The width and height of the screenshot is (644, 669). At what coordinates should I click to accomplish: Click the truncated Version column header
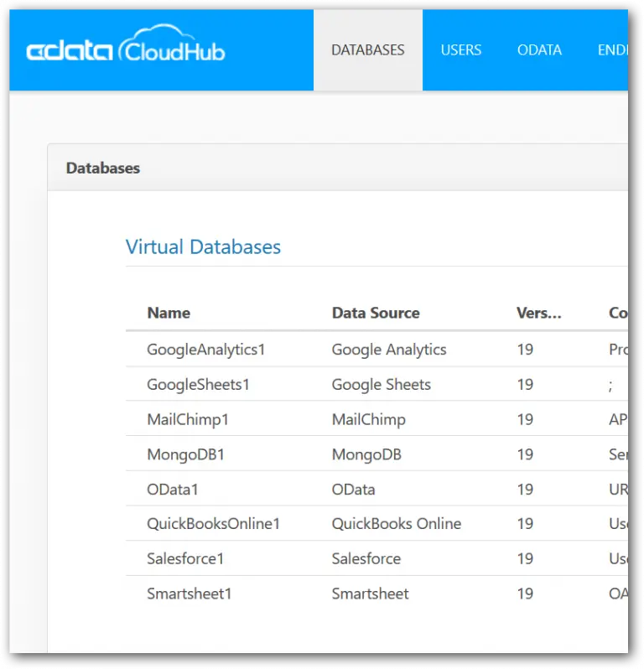click(x=538, y=313)
